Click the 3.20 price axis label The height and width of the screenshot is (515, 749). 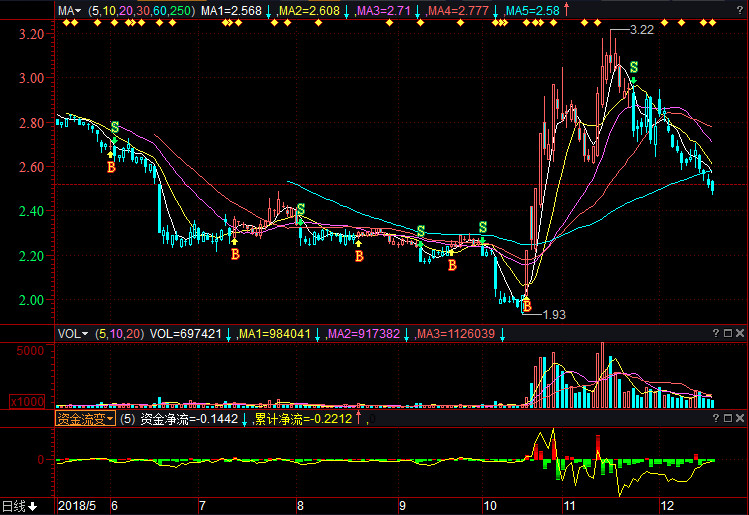pos(32,33)
